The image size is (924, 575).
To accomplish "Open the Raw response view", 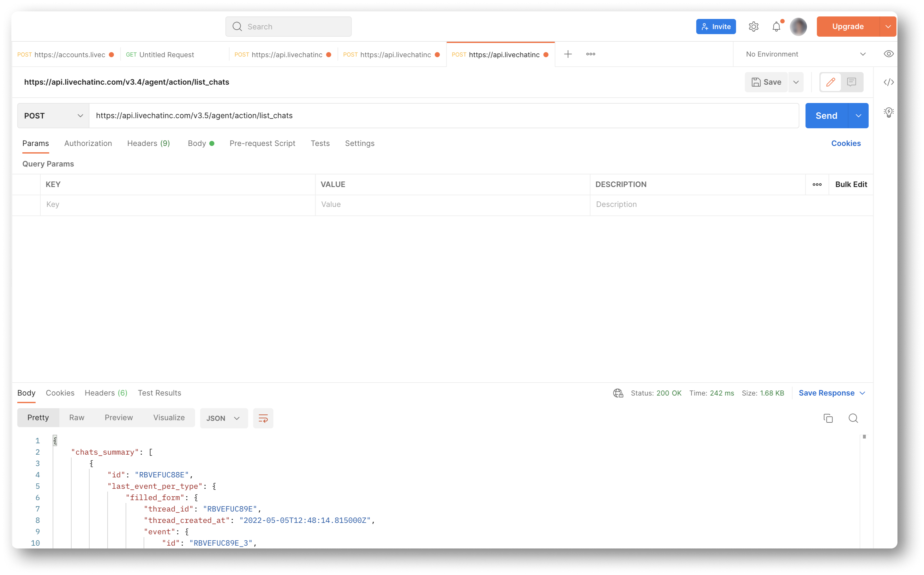I will coord(76,417).
